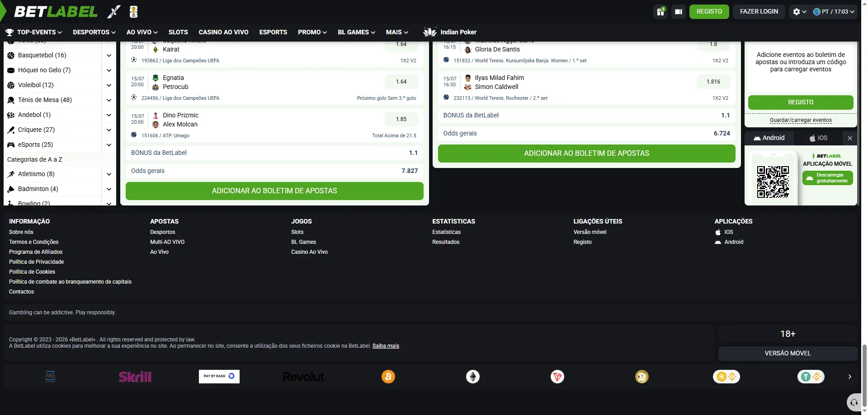Close the mobile app promo panel

coord(850,139)
